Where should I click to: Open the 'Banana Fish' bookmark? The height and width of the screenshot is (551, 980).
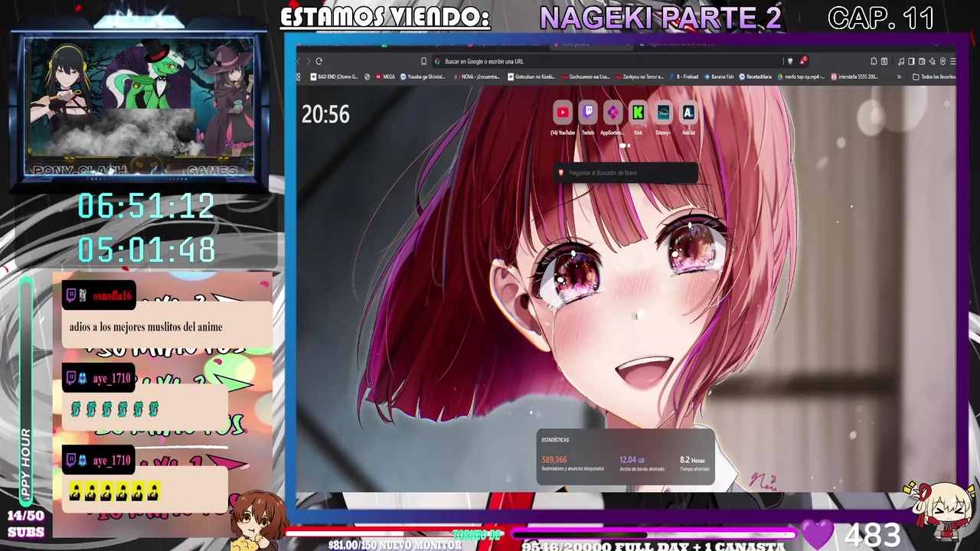718,77
